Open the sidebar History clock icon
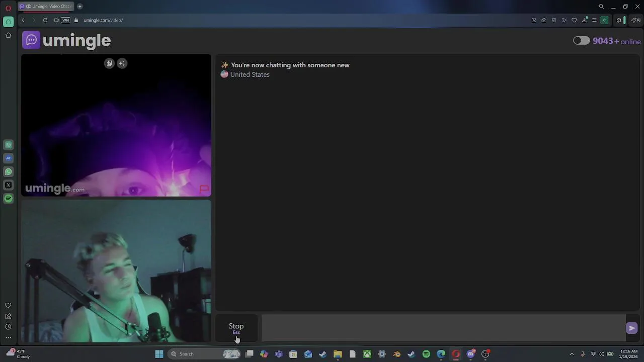 point(8,327)
